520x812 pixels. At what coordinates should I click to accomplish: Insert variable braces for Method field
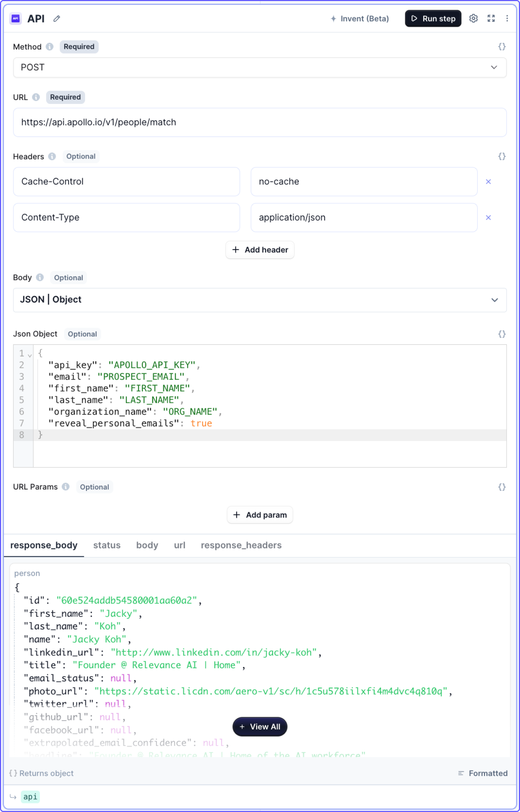tap(502, 47)
